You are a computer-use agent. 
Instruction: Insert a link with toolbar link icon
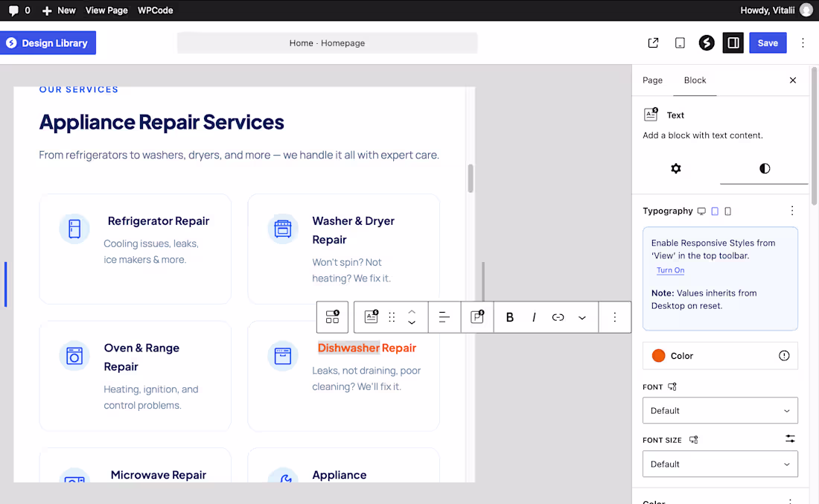tap(558, 317)
